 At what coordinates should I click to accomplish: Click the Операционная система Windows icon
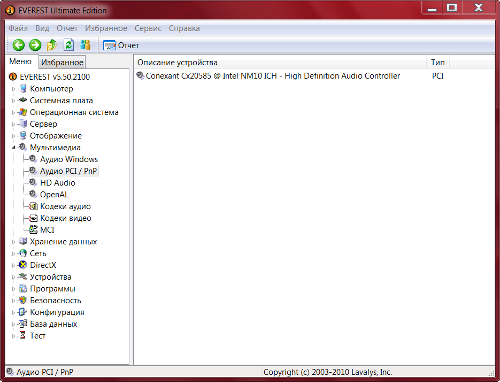click(x=23, y=112)
